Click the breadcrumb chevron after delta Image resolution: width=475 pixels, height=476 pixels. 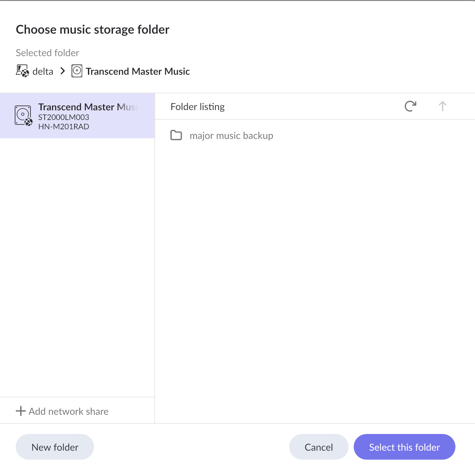(x=63, y=71)
